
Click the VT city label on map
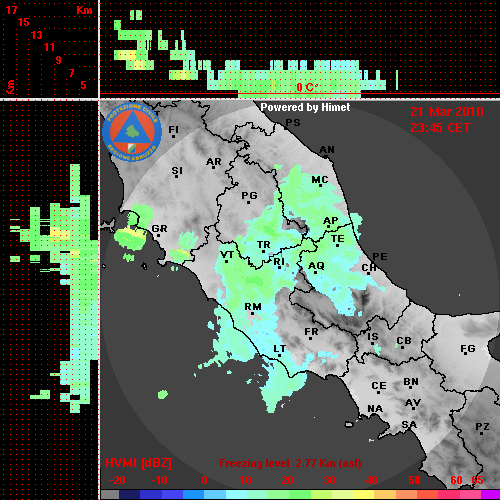click(227, 255)
